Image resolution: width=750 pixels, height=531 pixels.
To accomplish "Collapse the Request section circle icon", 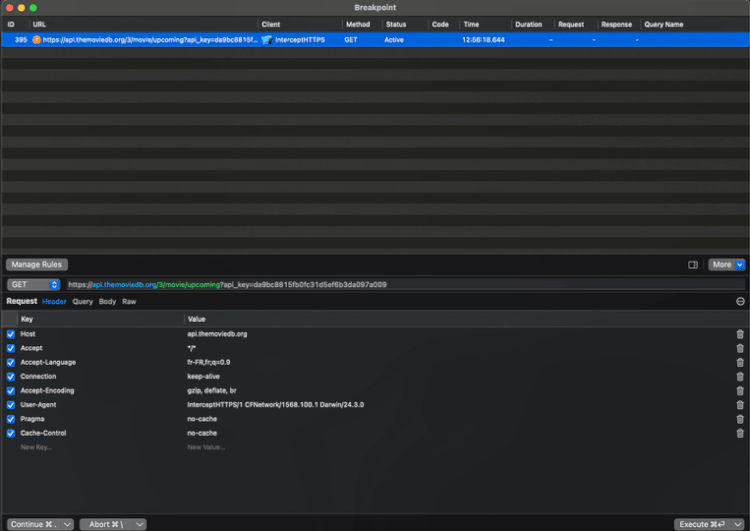I will (x=740, y=301).
